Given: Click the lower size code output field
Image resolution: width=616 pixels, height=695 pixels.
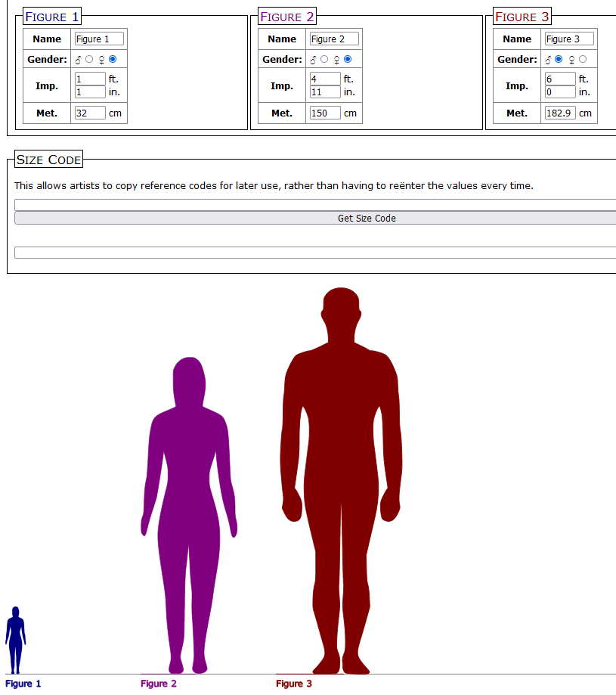Looking at the screenshot, I should [x=315, y=253].
